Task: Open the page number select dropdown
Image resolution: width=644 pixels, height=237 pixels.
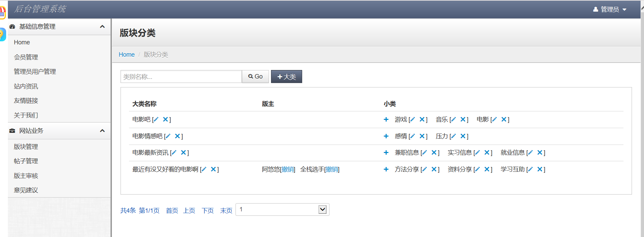Action: pos(282,210)
